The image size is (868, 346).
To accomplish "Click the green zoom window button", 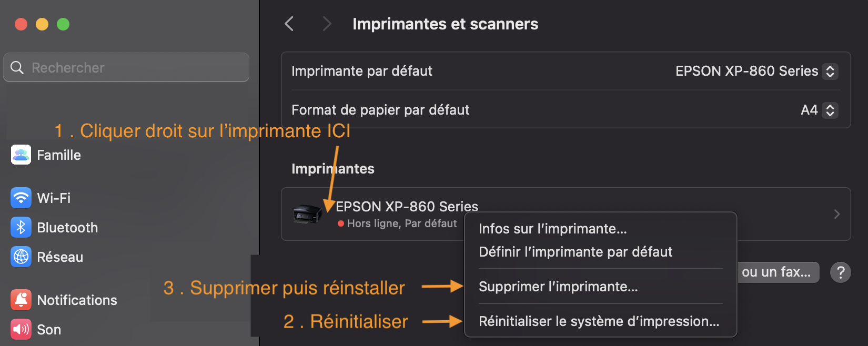I will pyautogui.click(x=63, y=24).
